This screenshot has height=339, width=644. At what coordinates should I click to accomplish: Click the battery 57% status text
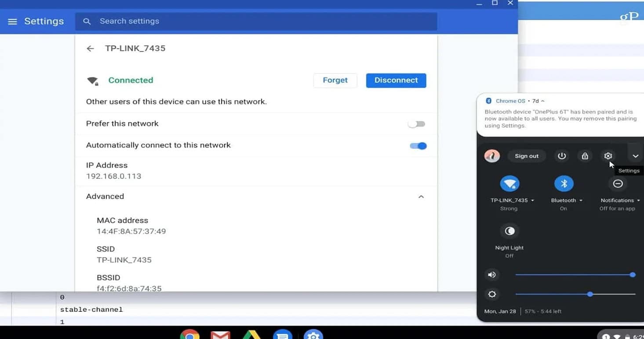(542, 311)
